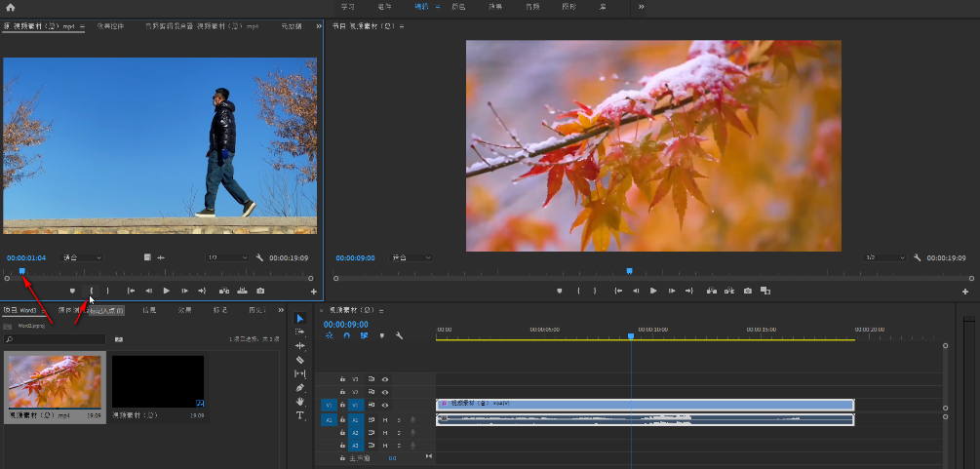The height and width of the screenshot is (469, 980).
Task: Choose the Pen tool
Action: pos(300,387)
